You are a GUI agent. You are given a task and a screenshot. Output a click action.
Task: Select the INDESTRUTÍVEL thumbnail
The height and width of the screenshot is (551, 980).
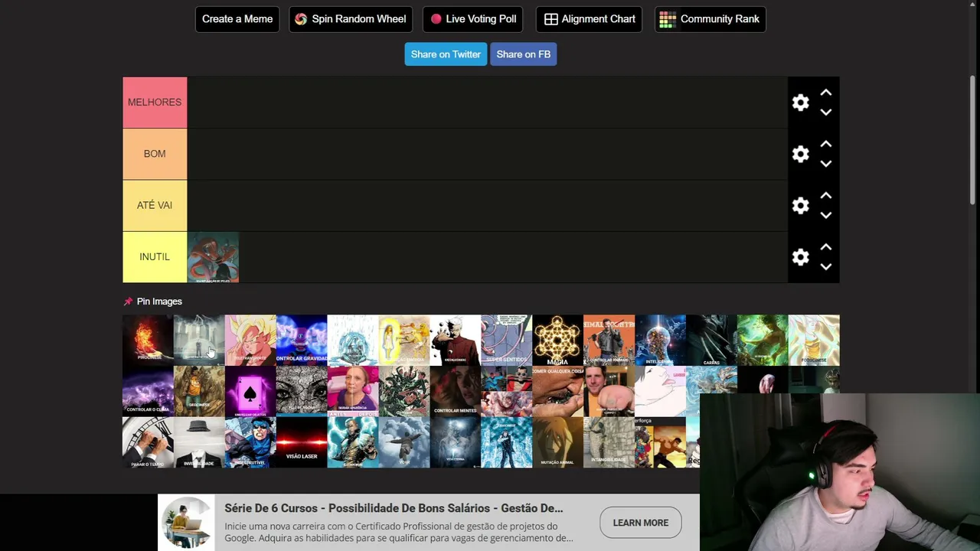[x=250, y=442]
